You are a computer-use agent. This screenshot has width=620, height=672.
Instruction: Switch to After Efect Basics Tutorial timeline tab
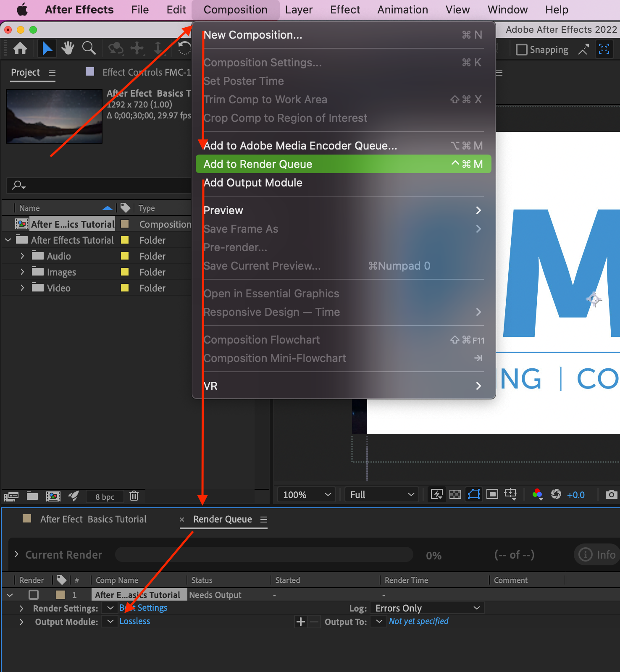pos(93,520)
